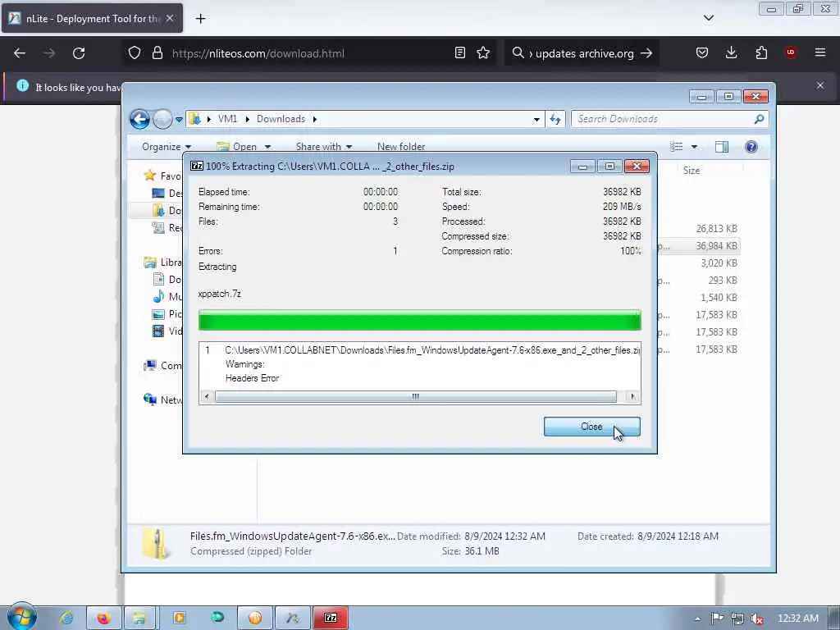The height and width of the screenshot is (630, 840).
Task: Reload the nLite download page
Action: [79, 53]
